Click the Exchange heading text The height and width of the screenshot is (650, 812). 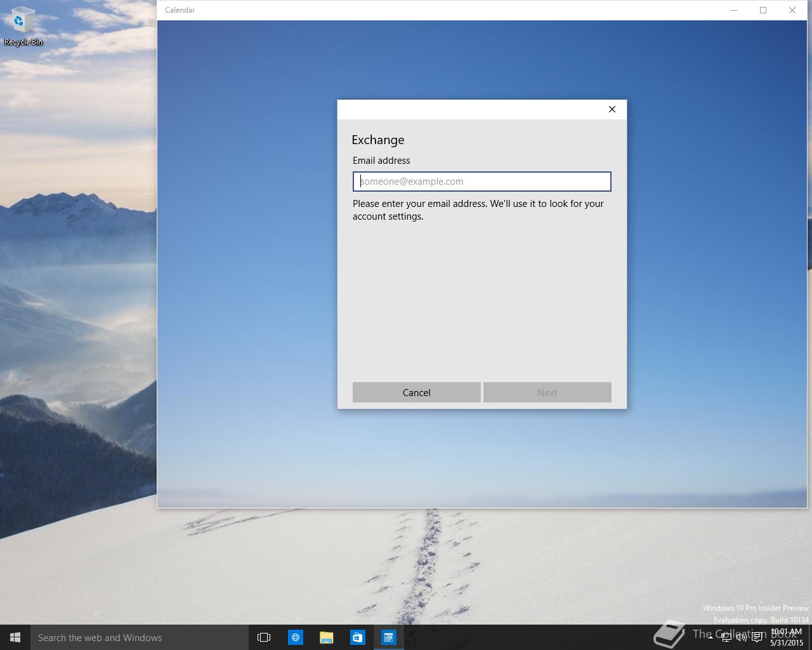[378, 140]
